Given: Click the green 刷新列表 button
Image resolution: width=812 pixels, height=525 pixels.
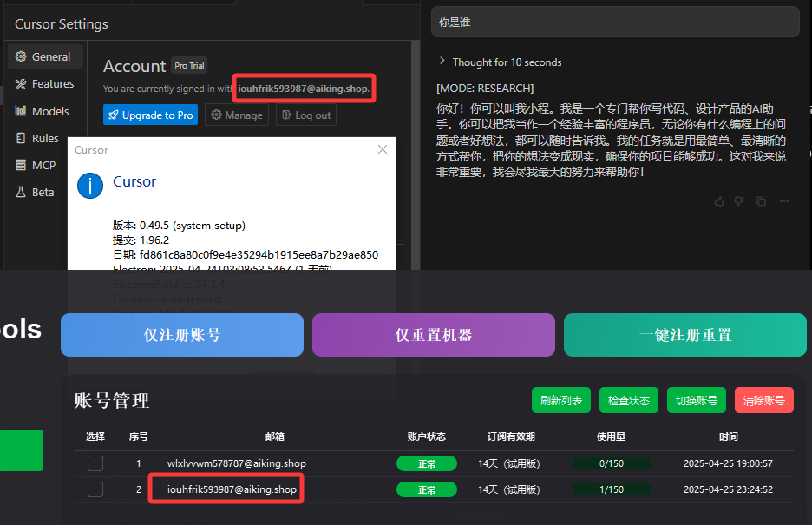Looking at the screenshot, I should pos(560,400).
